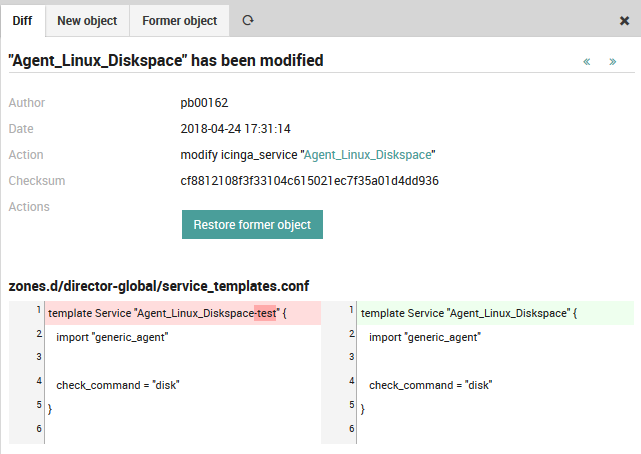Viewport: 641px width, 454px height.
Task: Open the New object tab
Action: (87, 20)
